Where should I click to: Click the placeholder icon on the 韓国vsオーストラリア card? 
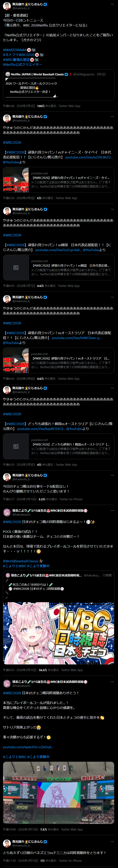16,446
